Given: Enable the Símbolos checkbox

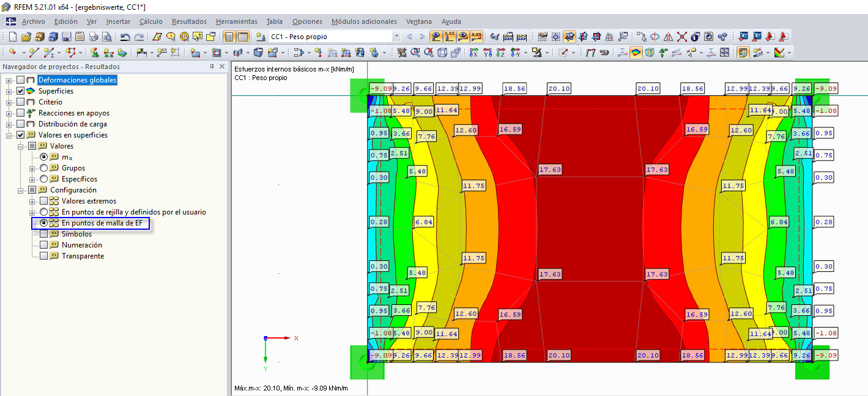Looking at the screenshot, I should [44, 234].
